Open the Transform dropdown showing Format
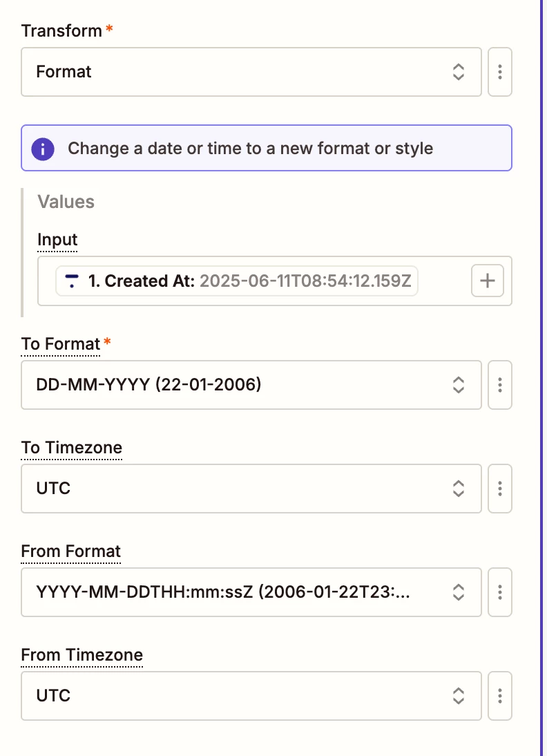Screen dimensions: 547x756 pos(251,72)
